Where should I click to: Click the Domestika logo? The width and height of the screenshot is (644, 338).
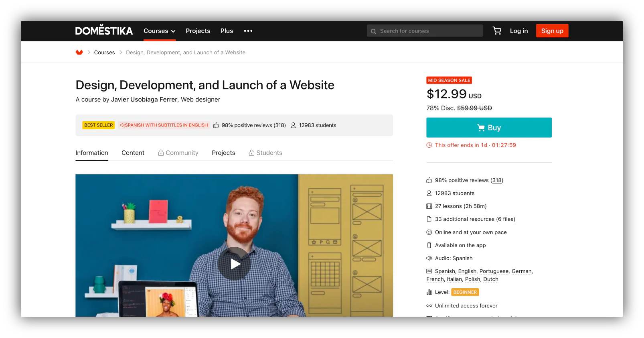(x=104, y=30)
